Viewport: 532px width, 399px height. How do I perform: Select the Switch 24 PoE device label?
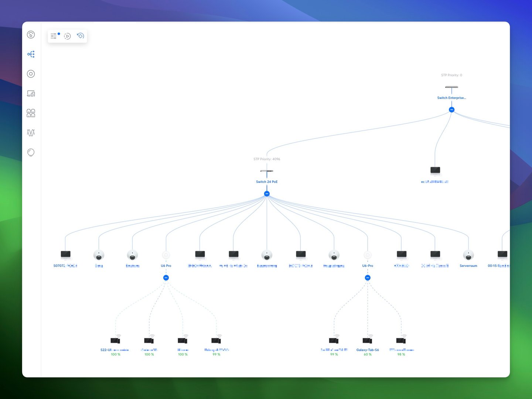click(x=267, y=182)
